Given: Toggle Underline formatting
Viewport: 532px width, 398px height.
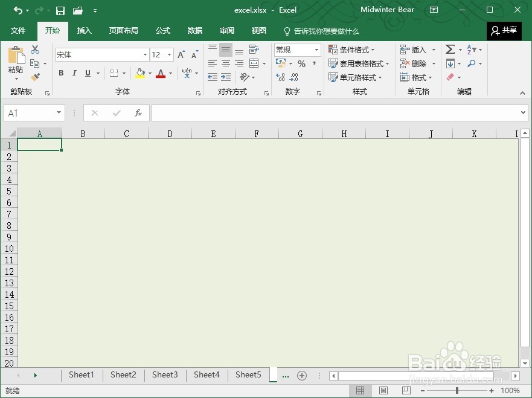Looking at the screenshot, I should (x=88, y=73).
